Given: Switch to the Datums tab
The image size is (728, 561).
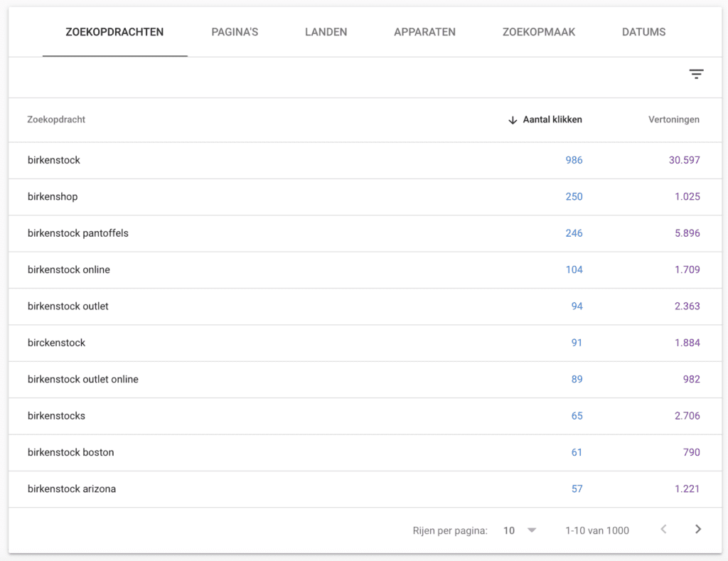Looking at the screenshot, I should (x=643, y=32).
